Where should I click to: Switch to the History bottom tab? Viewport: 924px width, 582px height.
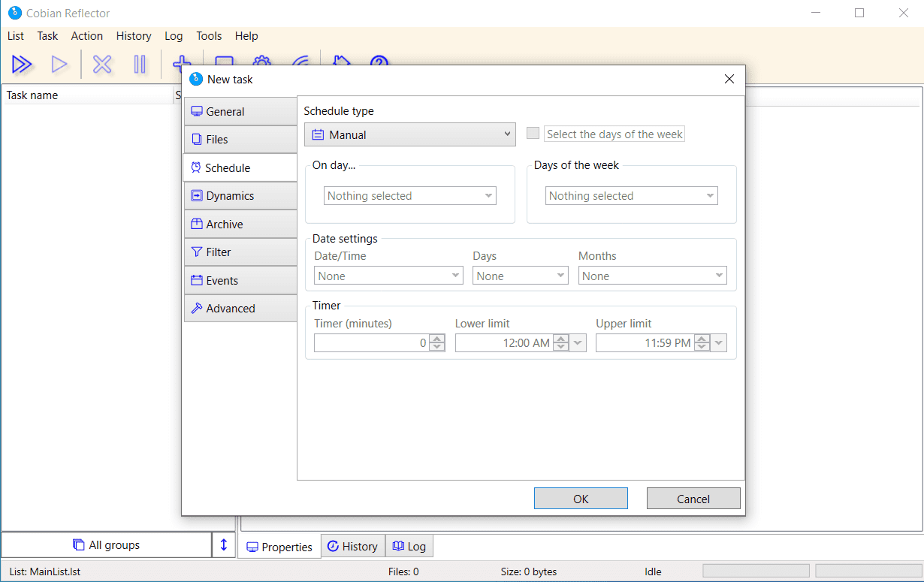[x=353, y=546]
